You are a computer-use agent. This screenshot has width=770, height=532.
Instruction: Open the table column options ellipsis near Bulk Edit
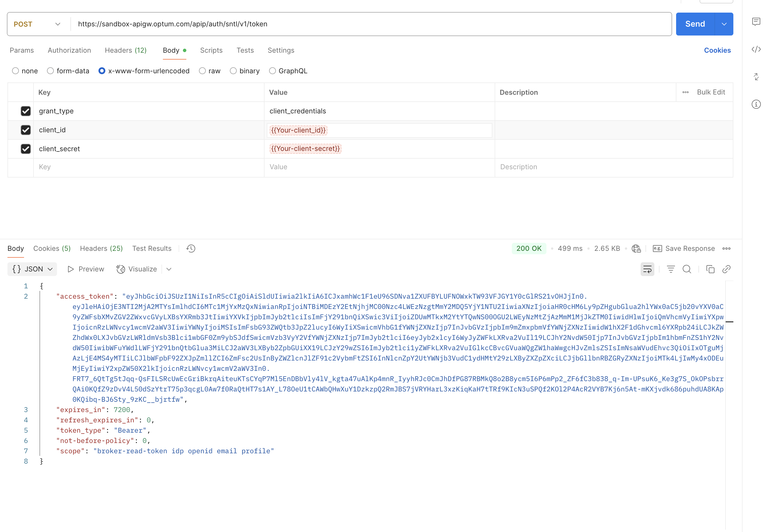pos(685,92)
